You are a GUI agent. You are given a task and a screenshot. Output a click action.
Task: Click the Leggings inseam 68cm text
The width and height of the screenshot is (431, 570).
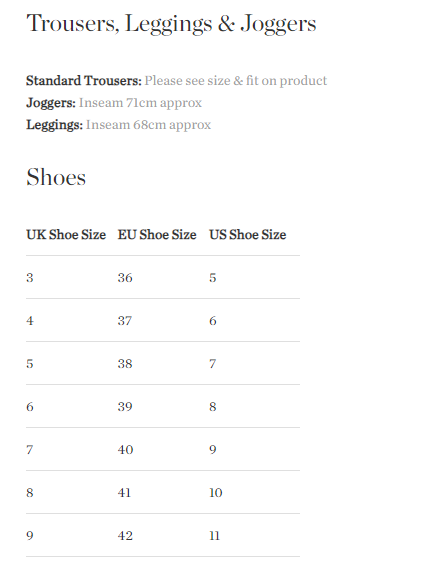click(x=148, y=125)
